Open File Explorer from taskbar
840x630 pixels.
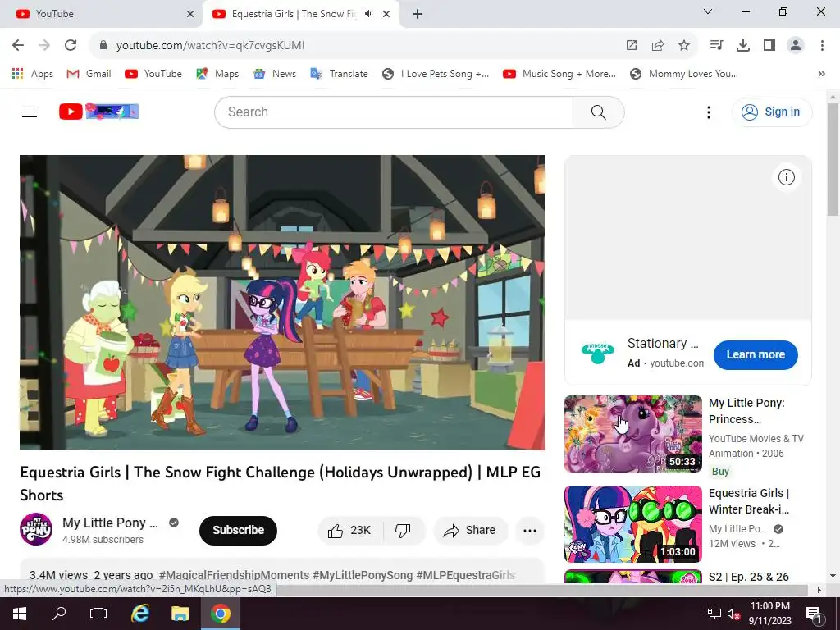(x=180, y=614)
